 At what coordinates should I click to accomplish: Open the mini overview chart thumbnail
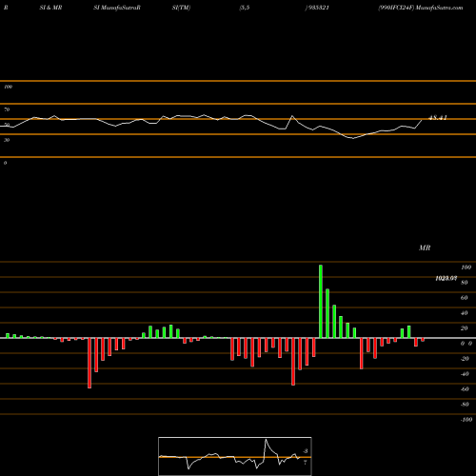(x=235, y=456)
